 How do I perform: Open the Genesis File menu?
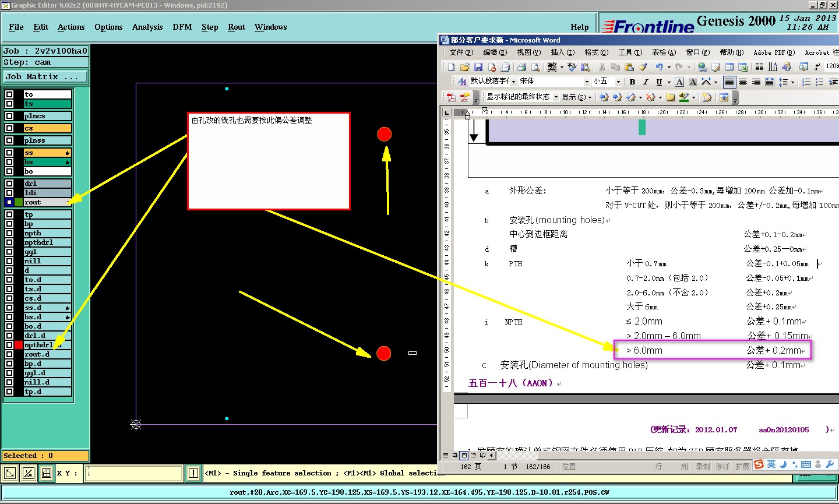[16, 27]
